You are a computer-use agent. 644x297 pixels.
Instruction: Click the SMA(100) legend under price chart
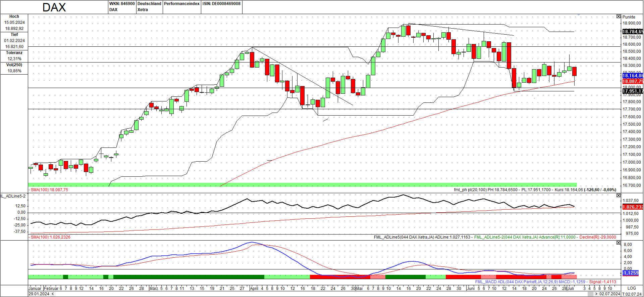tap(49, 190)
